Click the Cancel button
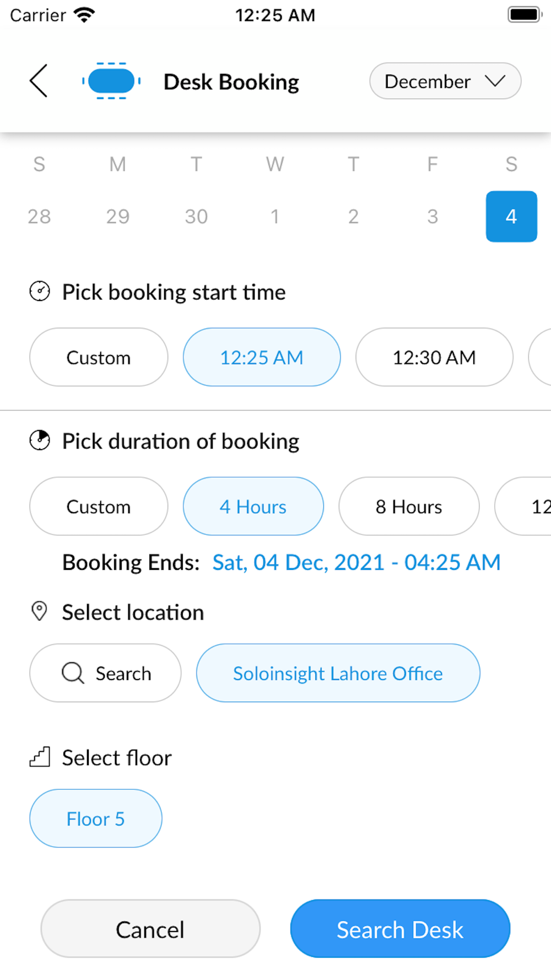This screenshot has height=980, width=551. click(x=150, y=929)
